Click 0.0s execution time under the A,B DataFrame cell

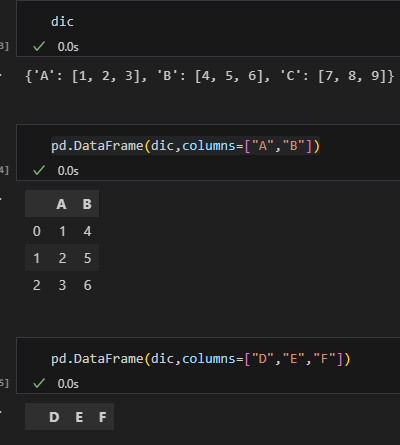68,171
